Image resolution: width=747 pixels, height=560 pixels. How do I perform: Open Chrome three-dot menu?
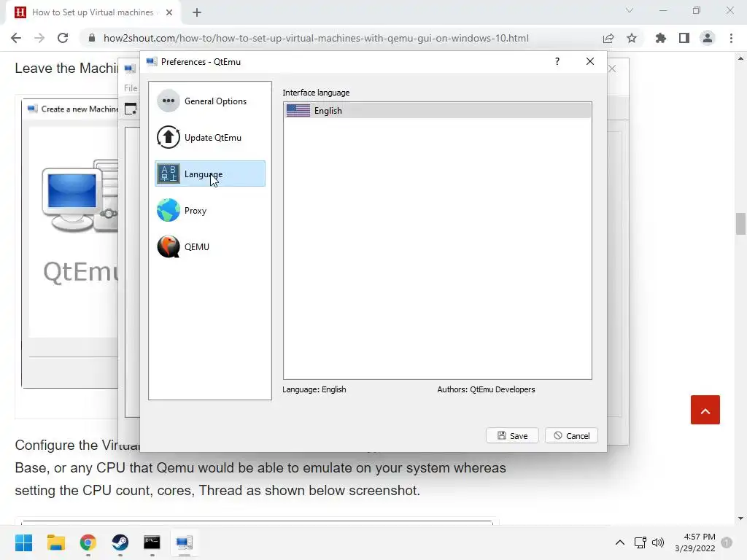click(x=731, y=38)
